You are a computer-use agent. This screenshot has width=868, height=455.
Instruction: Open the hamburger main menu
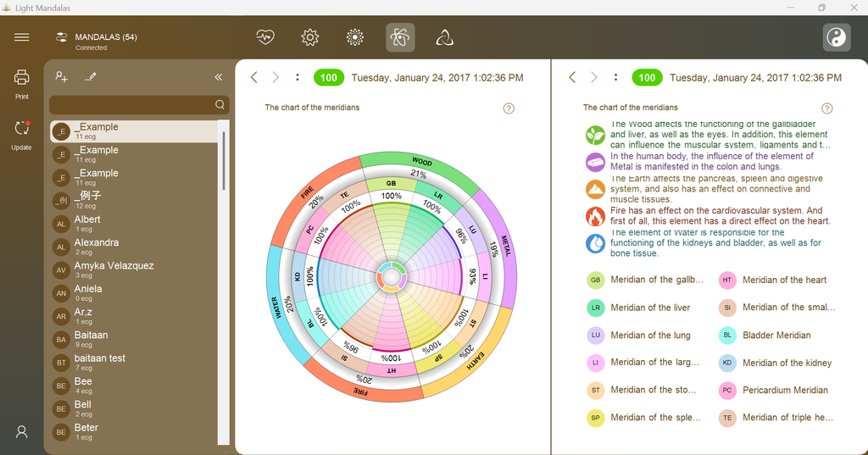click(21, 37)
